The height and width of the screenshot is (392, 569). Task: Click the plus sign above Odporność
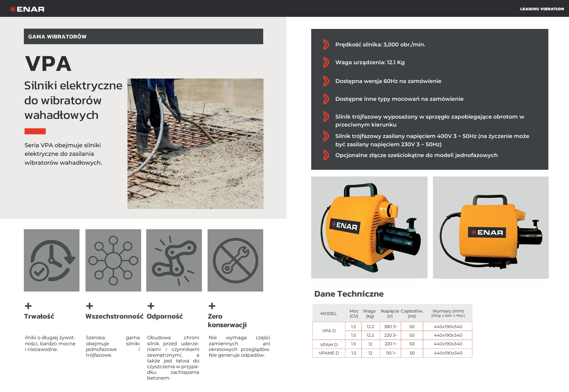151,306
